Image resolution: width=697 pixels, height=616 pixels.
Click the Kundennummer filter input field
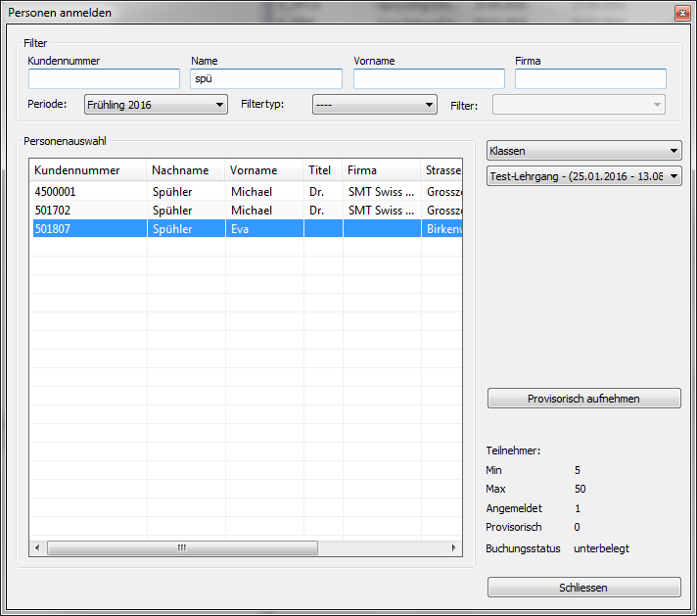pyautogui.click(x=104, y=79)
